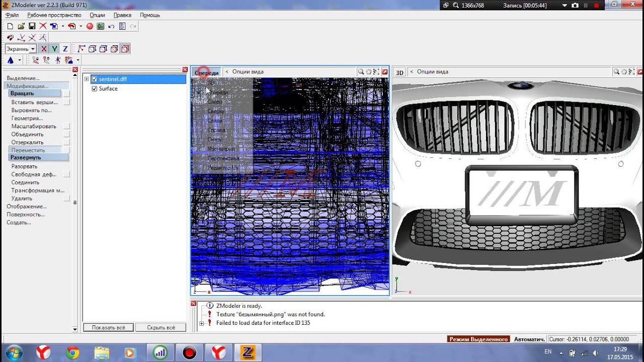Toggle options box next to Масштабировать
The image size is (644, 362).
(x=66, y=126)
